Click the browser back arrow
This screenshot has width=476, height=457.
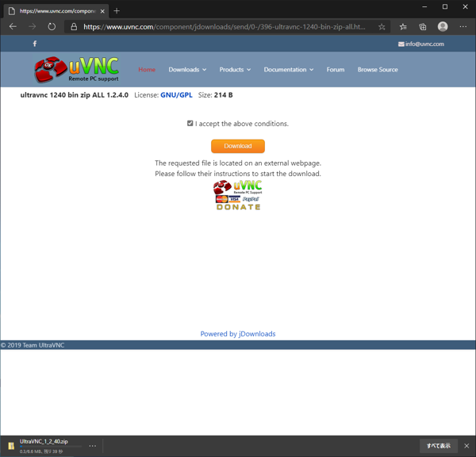13,27
